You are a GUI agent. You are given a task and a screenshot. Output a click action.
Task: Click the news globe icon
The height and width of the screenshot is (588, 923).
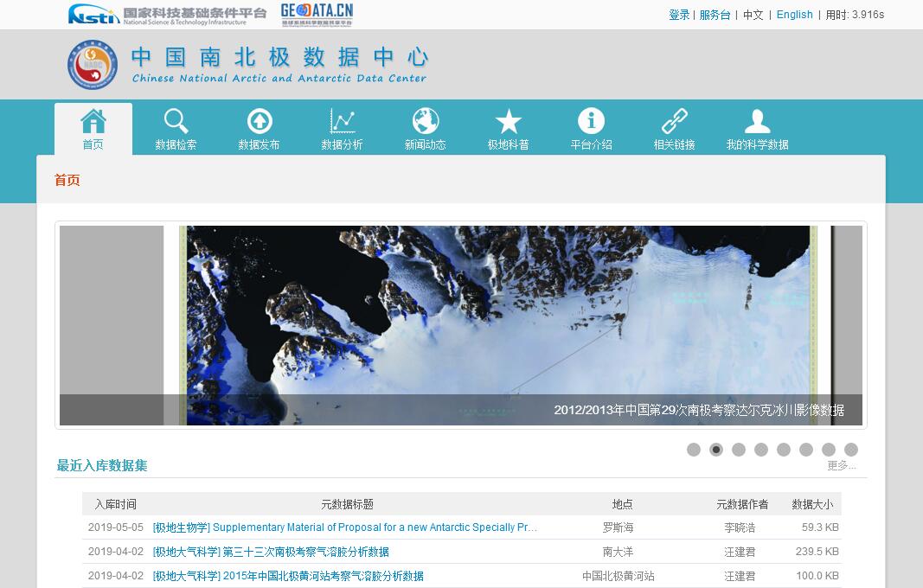[x=425, y=122]
